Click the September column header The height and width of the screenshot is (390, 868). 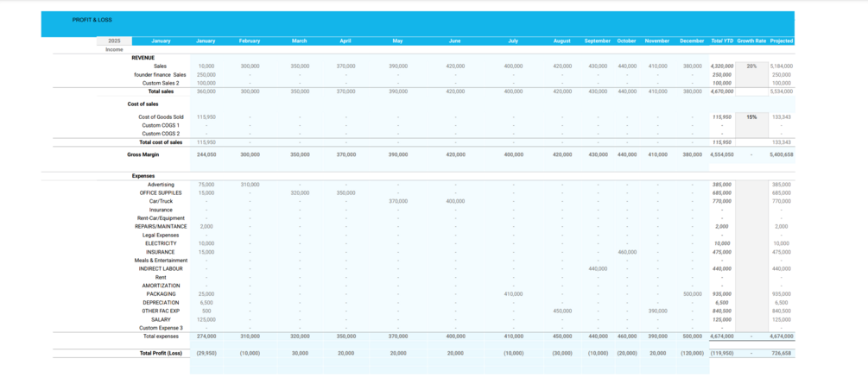coord(598,41)
